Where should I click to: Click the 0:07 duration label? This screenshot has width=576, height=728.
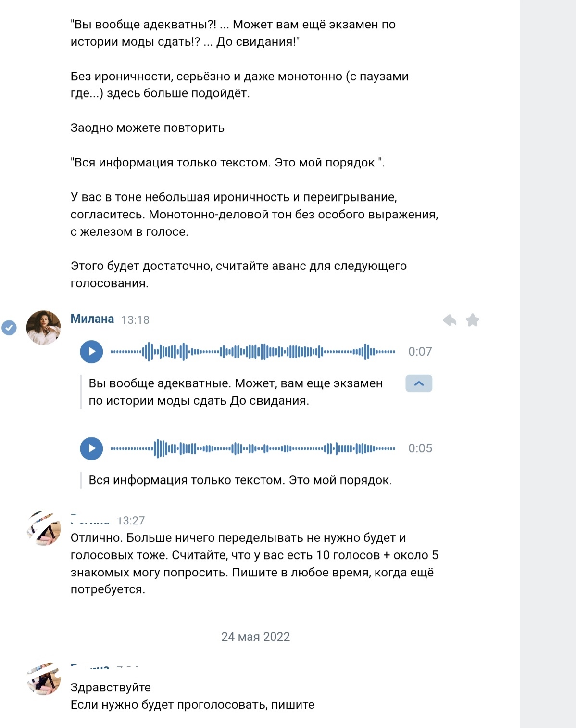(420, 352)
